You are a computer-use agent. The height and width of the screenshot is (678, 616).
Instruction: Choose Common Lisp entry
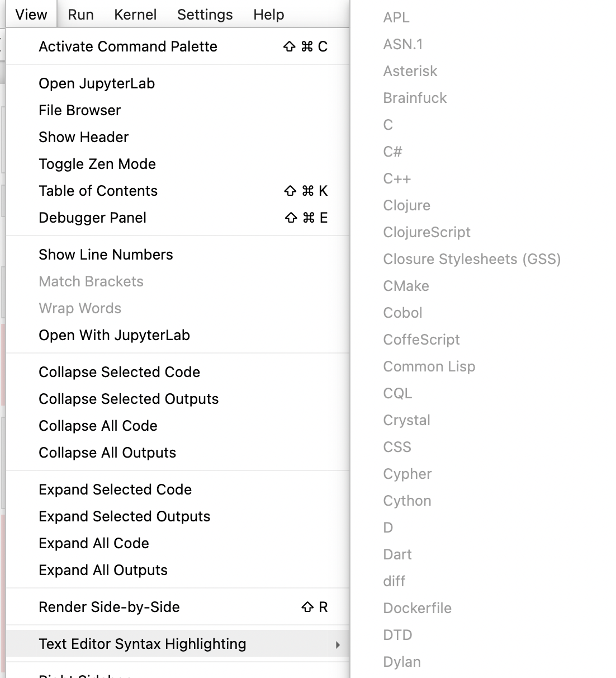coord(429,366)
